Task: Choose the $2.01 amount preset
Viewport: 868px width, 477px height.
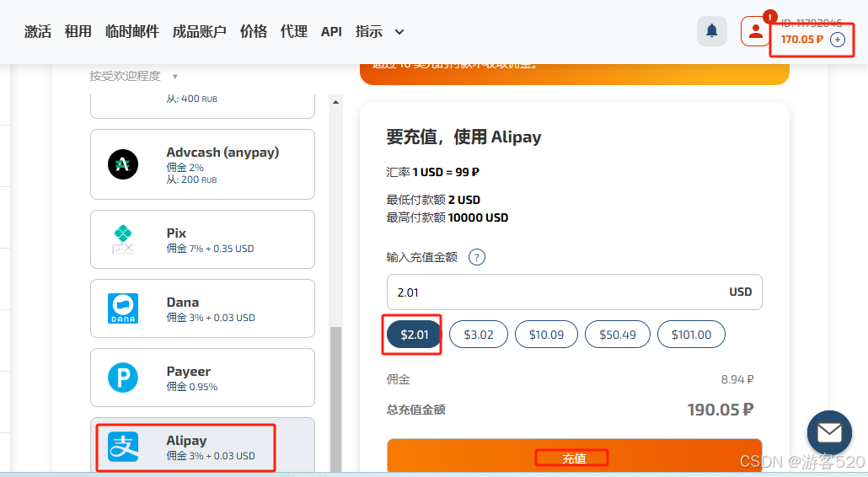Action: tap(414, 335)
